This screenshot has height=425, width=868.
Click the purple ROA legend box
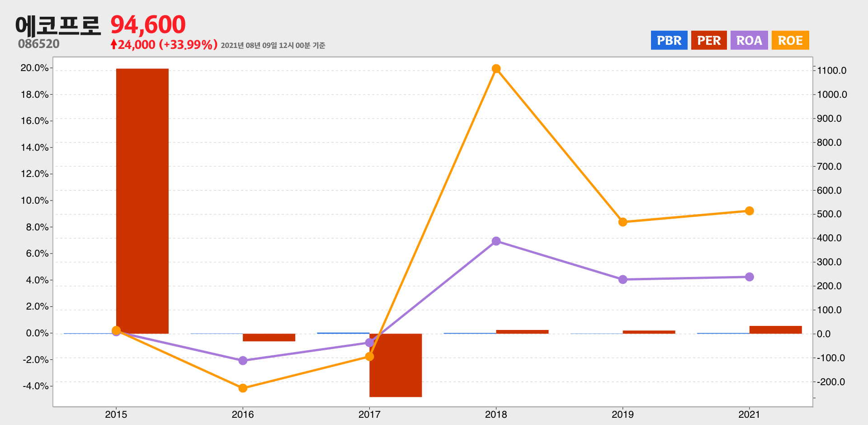(x=749, y=40)
